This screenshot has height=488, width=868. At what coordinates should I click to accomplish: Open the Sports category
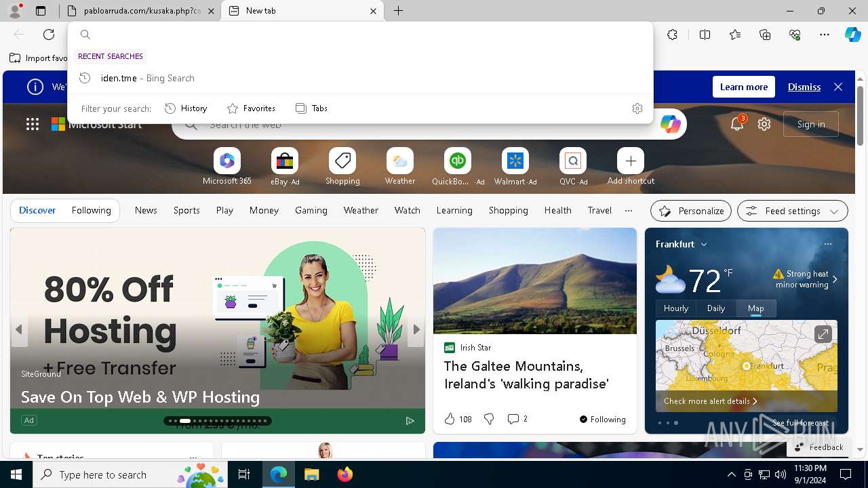coord(186,210)
